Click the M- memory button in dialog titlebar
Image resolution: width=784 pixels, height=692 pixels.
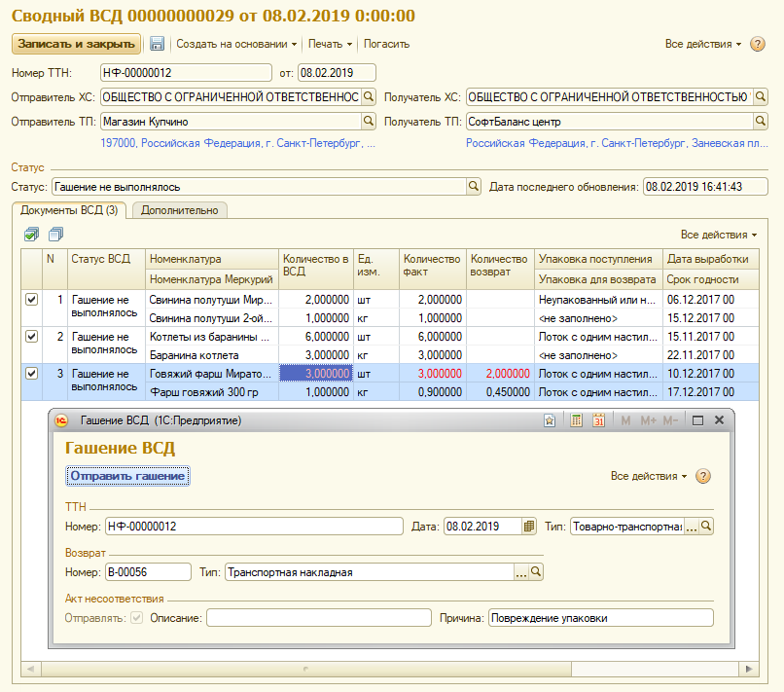coord(670,420)
